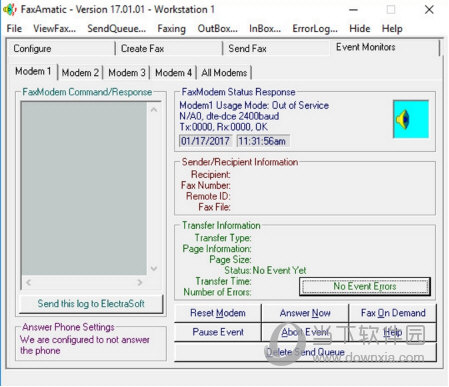449x387 pixels.
Task: Click the 'Page Size:' label
Action: click(230, 260)
